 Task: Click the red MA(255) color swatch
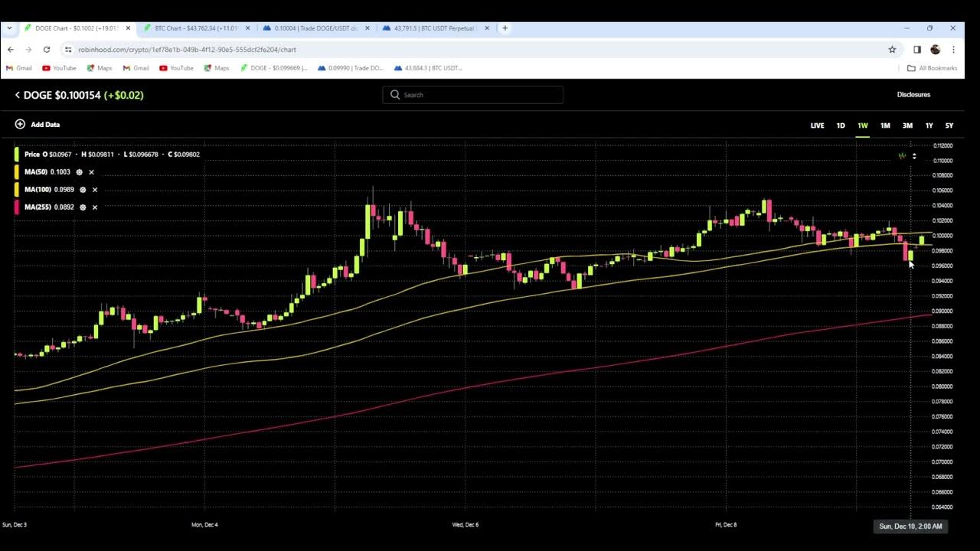(x=17, y=207)
